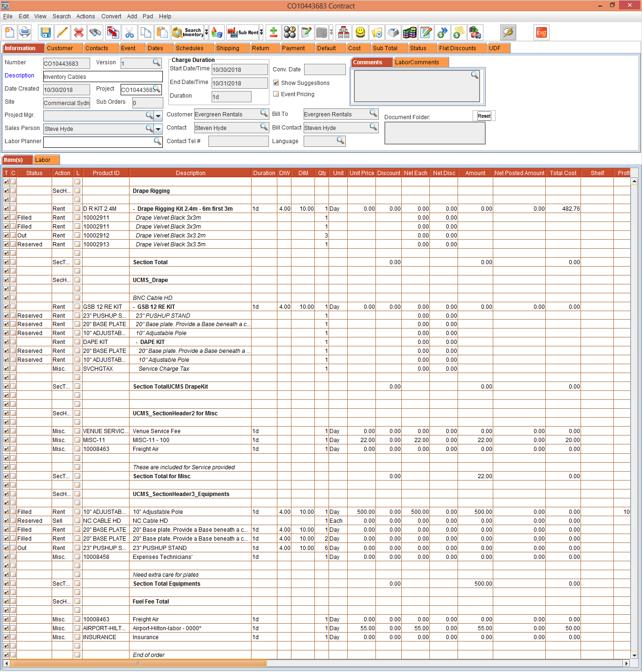Expand the Search Inventory dropdown arrow

tap(206, 32)
